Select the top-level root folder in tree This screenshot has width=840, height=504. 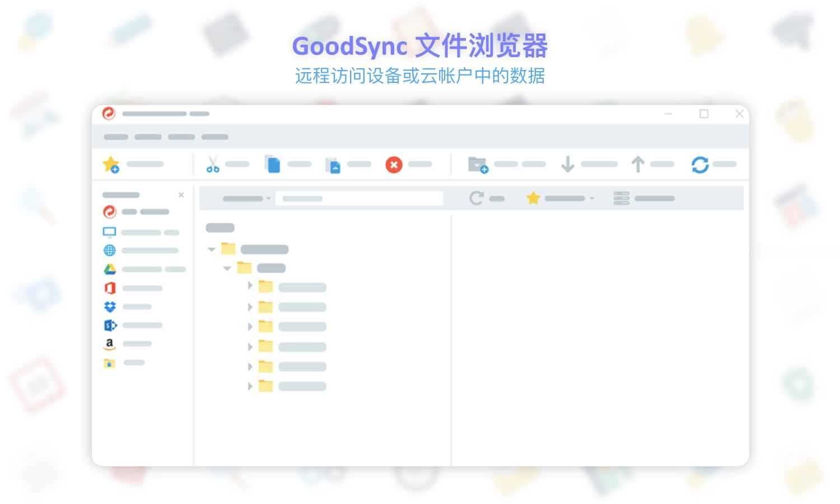[x=255, y=249]
